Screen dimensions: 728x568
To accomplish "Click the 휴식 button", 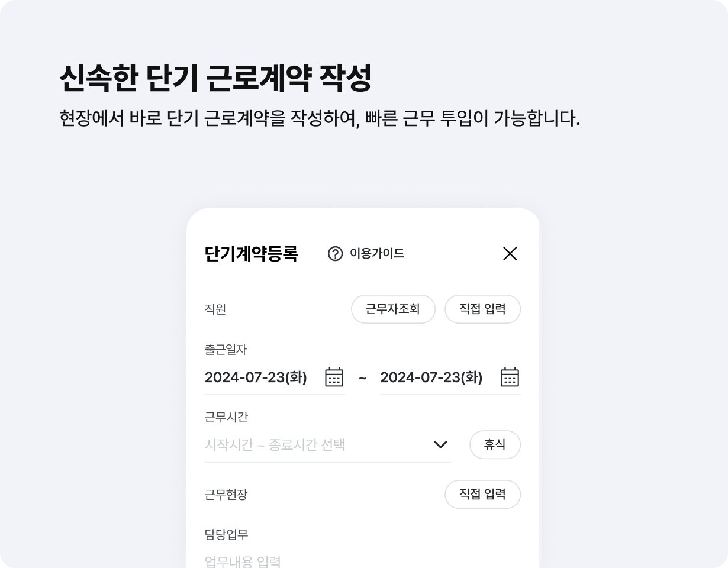I will coord(495,445).
